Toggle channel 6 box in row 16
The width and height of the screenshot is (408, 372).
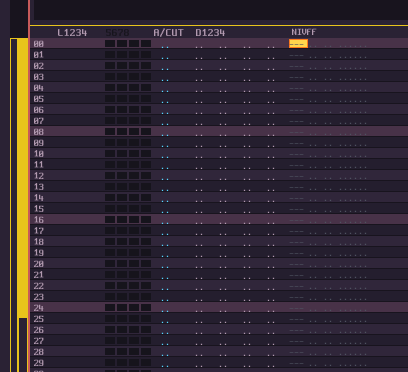(122, 219)
